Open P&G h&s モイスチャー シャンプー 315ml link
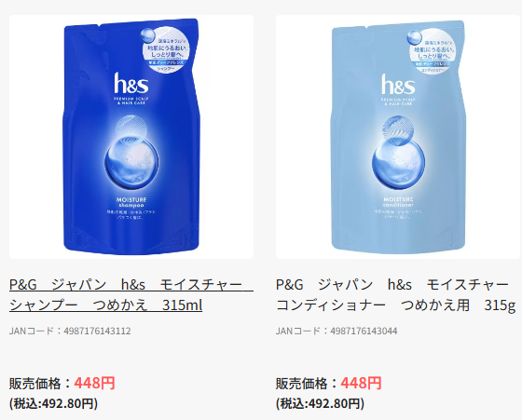Viewport: 522px width, 420px height. click(131, 295)
